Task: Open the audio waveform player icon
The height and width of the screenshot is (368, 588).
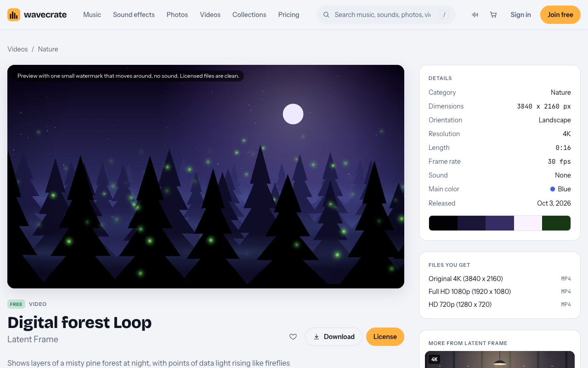Action: (475, 15)
